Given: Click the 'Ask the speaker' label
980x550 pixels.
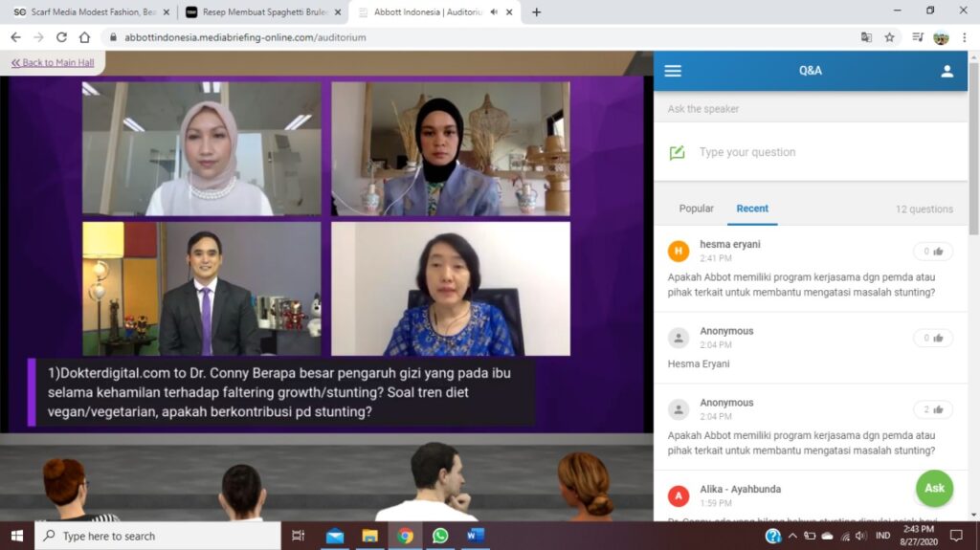Looking at the screenshot, I should click(x=703, y=109).
